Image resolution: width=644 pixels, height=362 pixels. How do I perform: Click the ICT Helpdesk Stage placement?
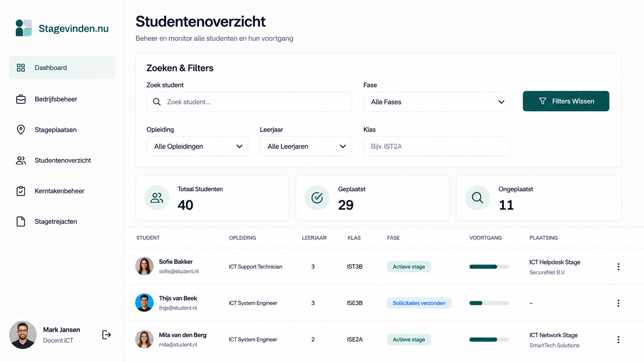point(555,262)
